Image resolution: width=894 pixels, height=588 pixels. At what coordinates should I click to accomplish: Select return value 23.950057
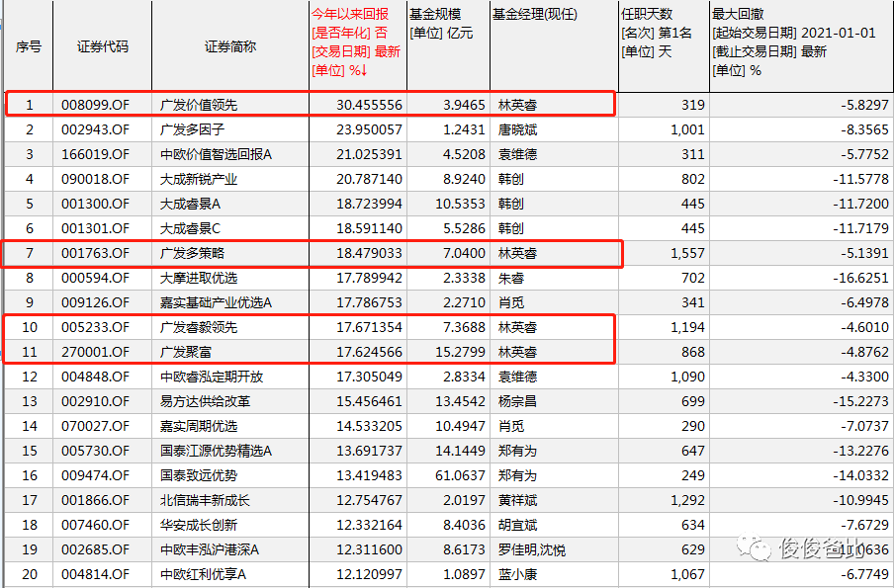pos(369,129)
